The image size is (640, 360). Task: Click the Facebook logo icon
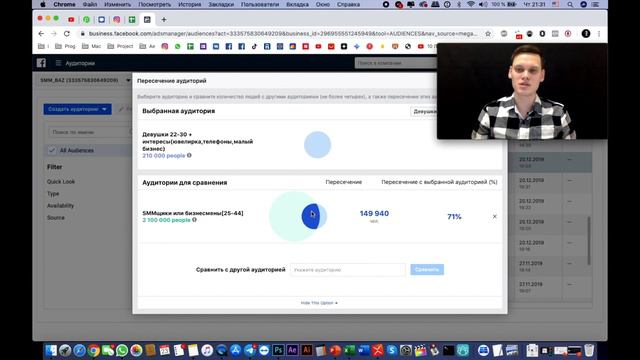41,63
